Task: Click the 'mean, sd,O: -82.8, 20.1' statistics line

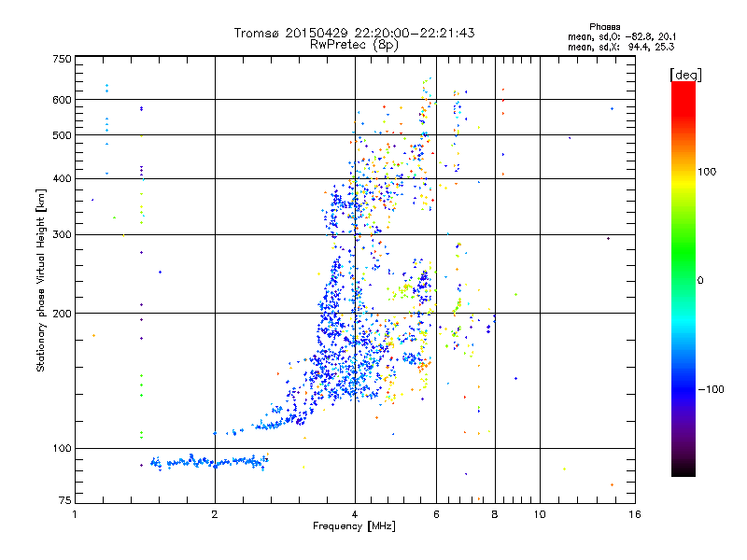Action: [x=622, y=36]
